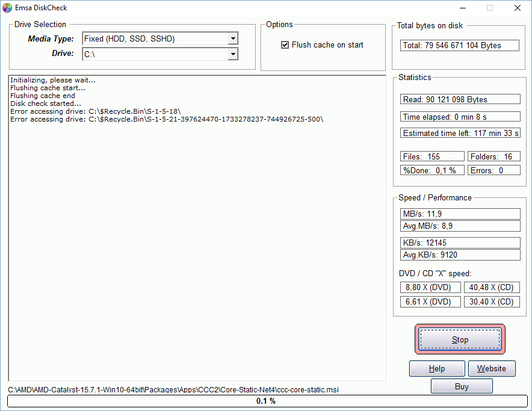Screen dimensions: 532x411
Task: Click the 8,80 X (DVD) speed field
Action: [430, 287]
